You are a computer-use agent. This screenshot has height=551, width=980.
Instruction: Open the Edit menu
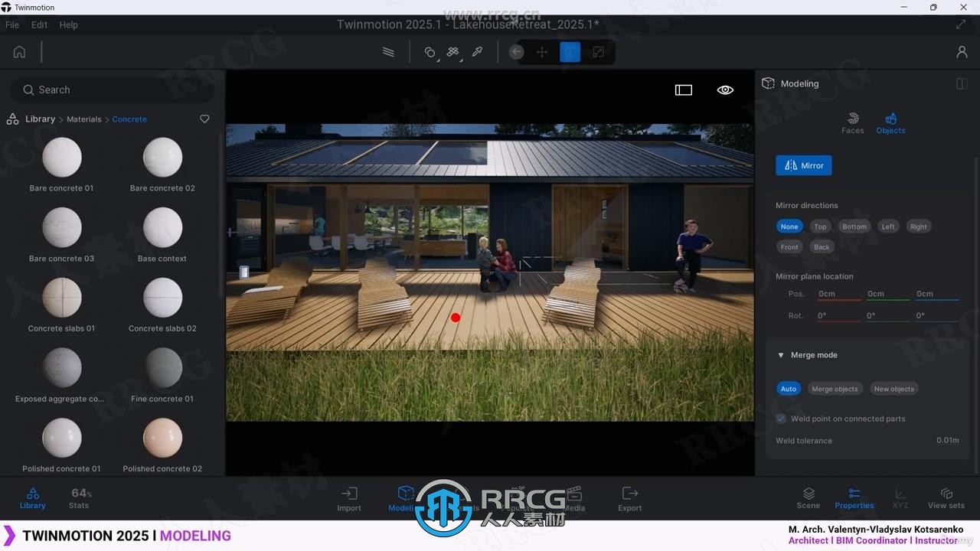coord(39,24)
